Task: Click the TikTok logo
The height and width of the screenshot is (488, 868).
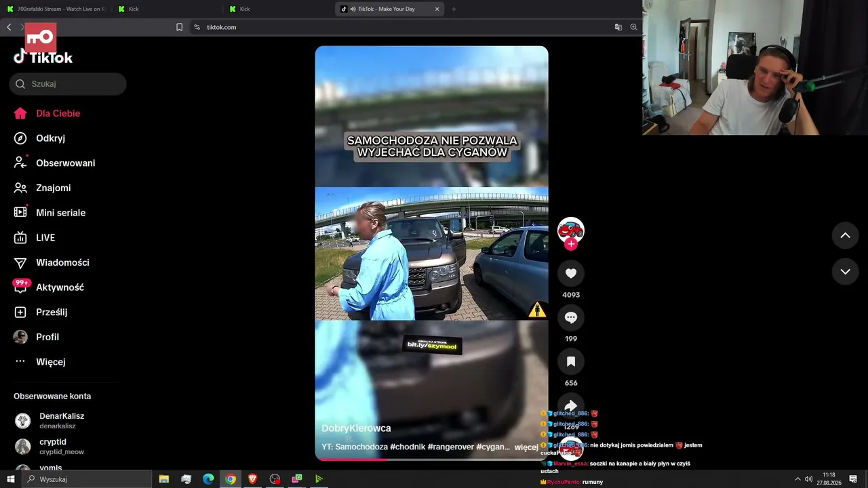Action: [43, 58]
